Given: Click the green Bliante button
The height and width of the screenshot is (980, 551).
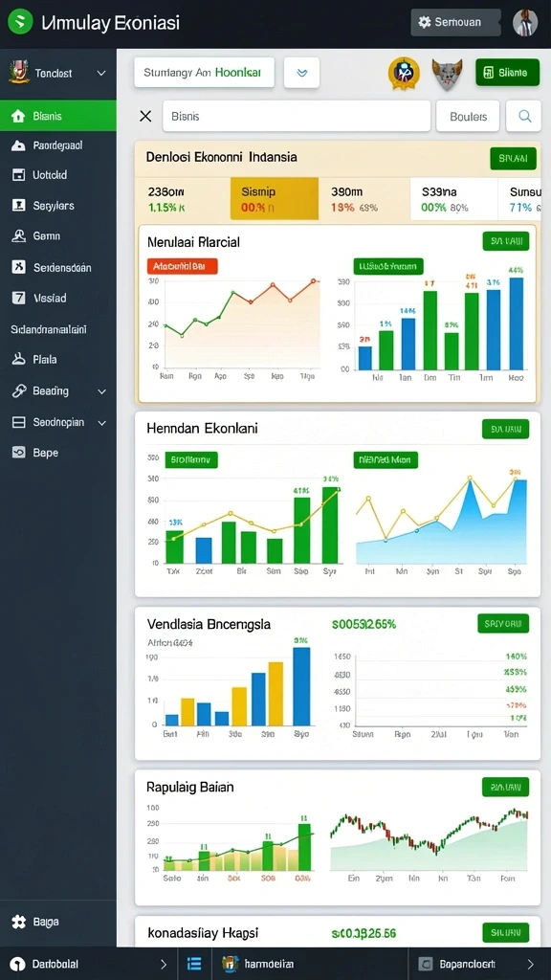Looking at the screenshot, I should tap(507, 73).
